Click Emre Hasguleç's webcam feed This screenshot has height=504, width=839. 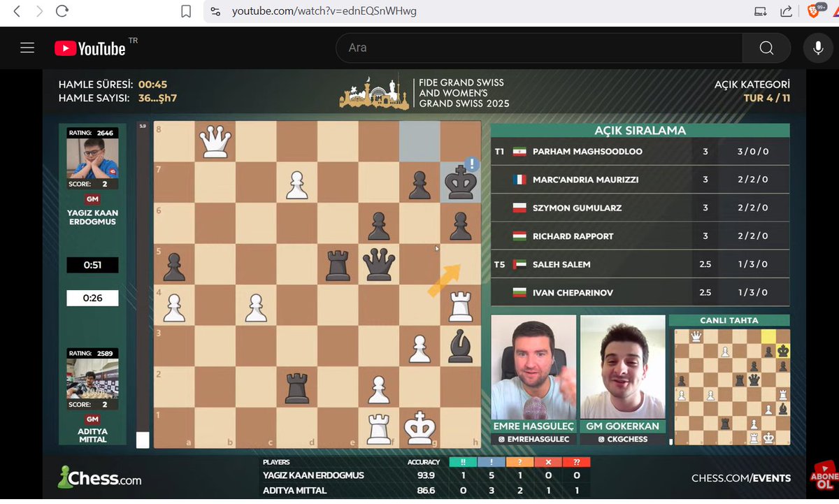point(533,367)
